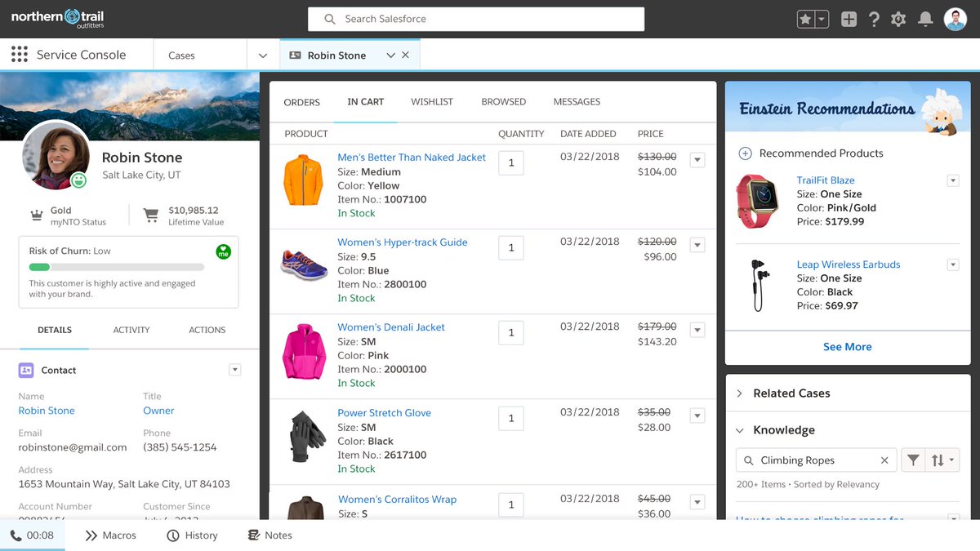Click the Lifetime Value cart icon

pyautogui.click(x=150, y=216)
